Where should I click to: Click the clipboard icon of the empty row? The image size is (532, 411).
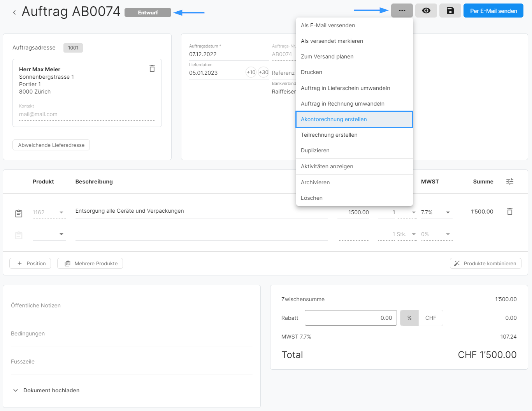(x=19, y=235)
